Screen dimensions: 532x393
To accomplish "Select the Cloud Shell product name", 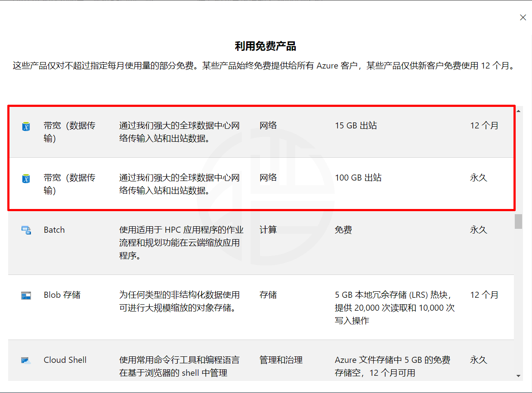I will pos(65,360).
